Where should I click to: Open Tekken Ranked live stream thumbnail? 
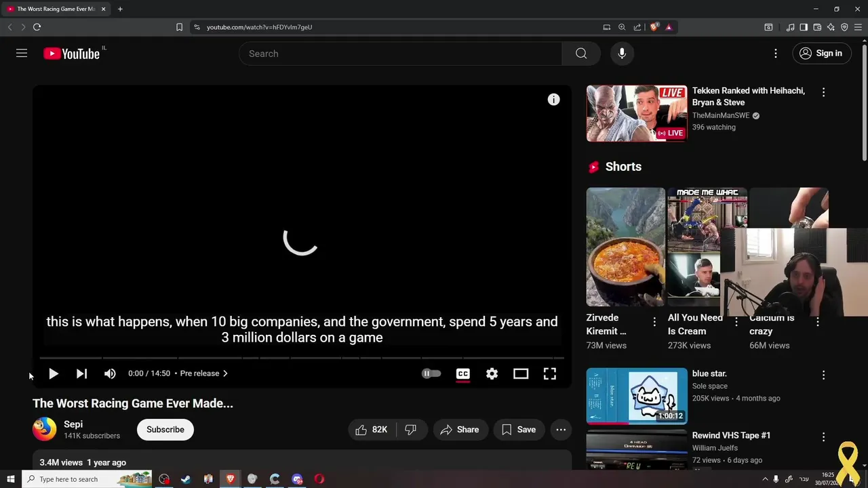pos(637,113)
